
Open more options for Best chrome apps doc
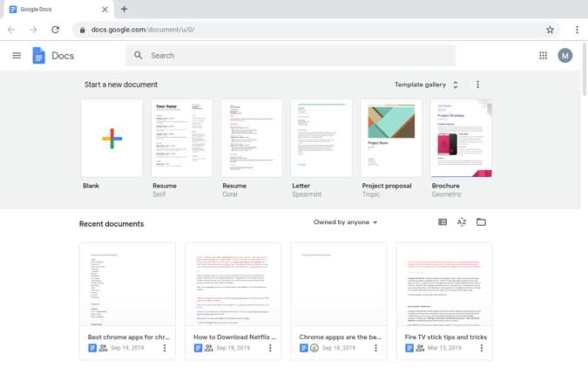(x=165, y=348)
